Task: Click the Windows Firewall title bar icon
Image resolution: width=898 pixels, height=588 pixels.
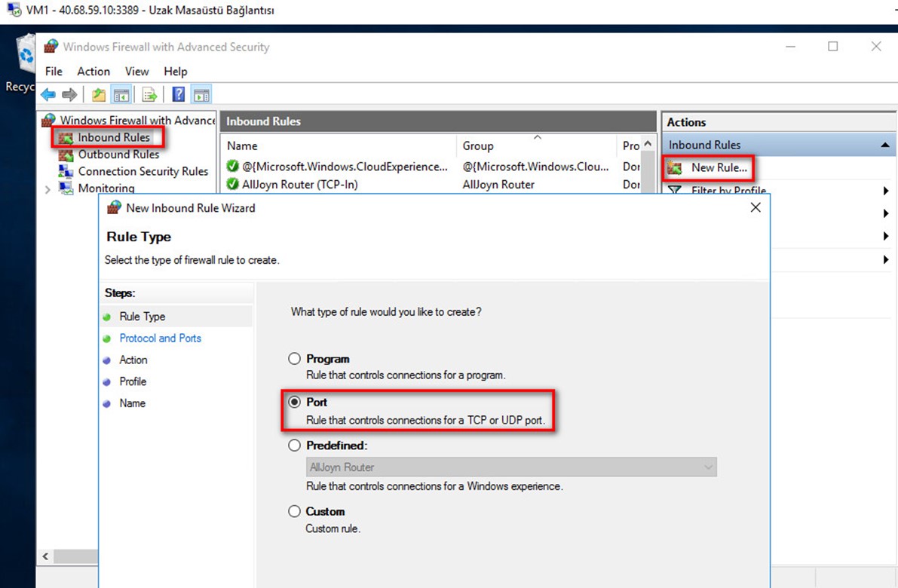Action: (51, 47)
